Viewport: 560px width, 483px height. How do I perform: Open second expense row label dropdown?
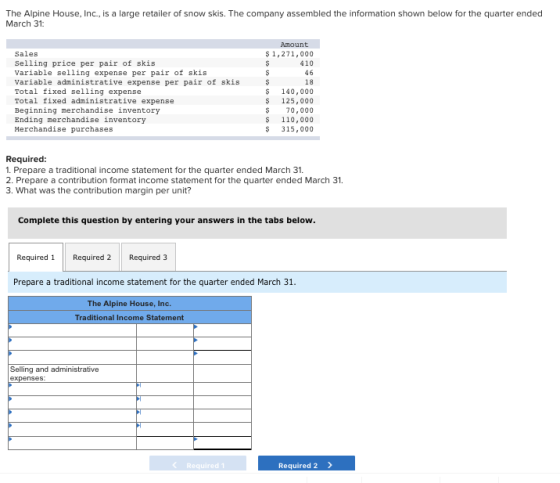[x=72, y=402]
